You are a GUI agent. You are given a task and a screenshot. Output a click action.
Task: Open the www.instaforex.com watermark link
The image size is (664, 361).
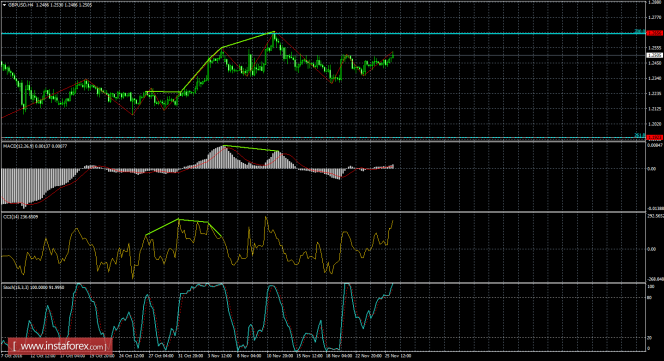coord(60,347)
